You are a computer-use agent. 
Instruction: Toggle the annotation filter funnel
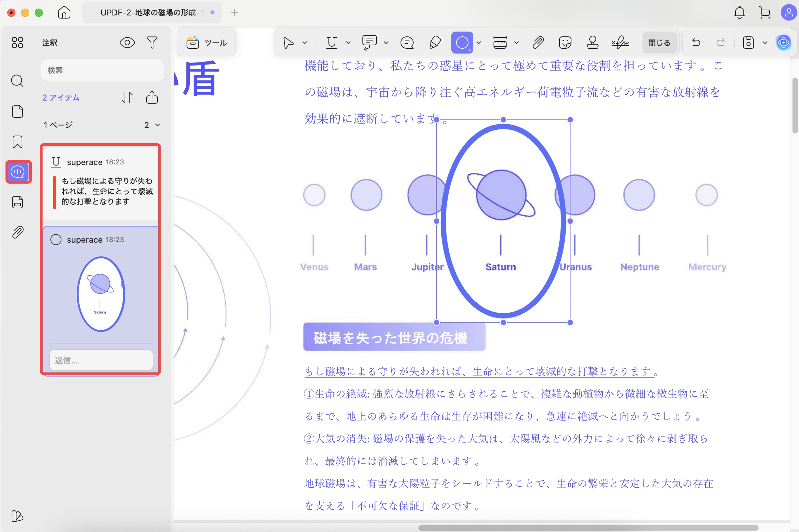pos(152,43)
